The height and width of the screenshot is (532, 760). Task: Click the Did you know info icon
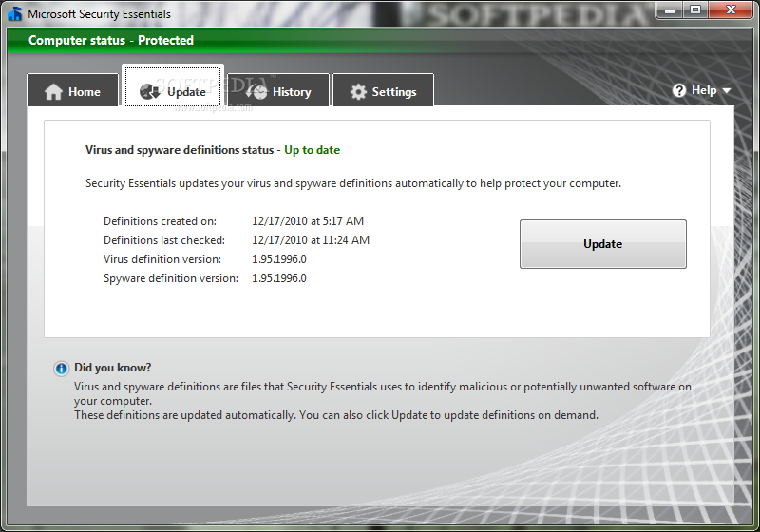[61, 369]
